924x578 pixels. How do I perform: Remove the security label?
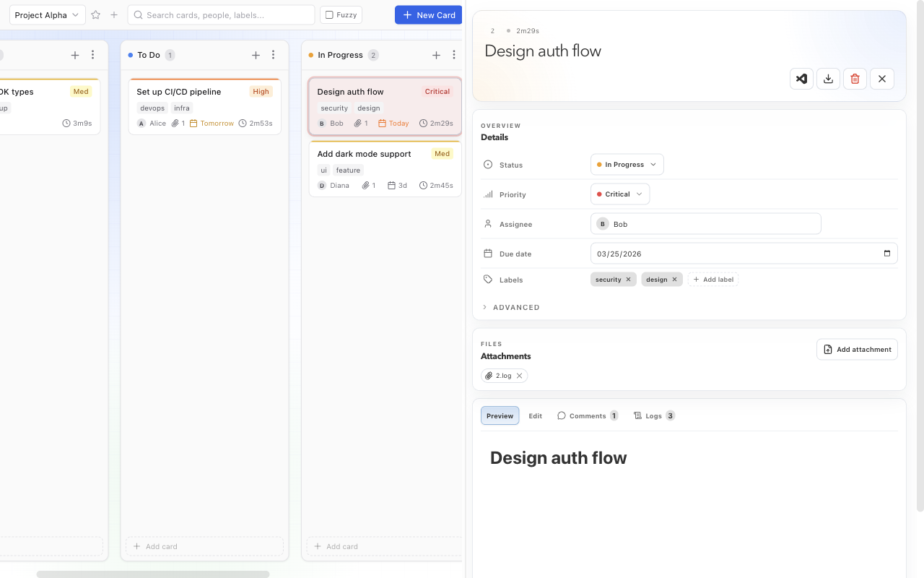pos(628,280)
